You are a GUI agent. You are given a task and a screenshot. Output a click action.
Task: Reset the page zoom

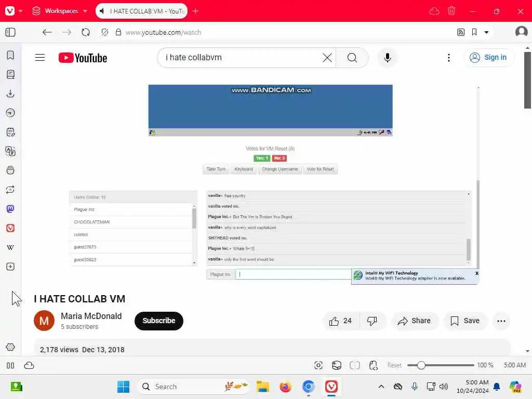[x=394, y=365]
